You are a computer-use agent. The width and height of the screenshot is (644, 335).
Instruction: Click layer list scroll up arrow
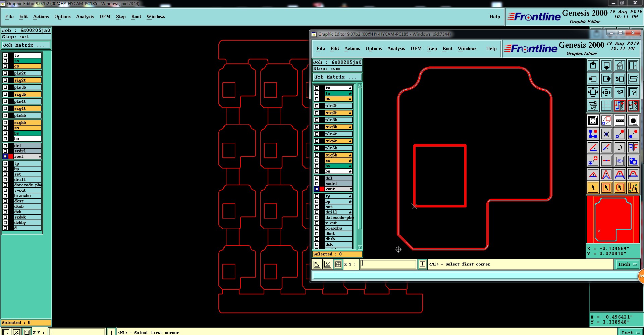click(x=360, y=86)
